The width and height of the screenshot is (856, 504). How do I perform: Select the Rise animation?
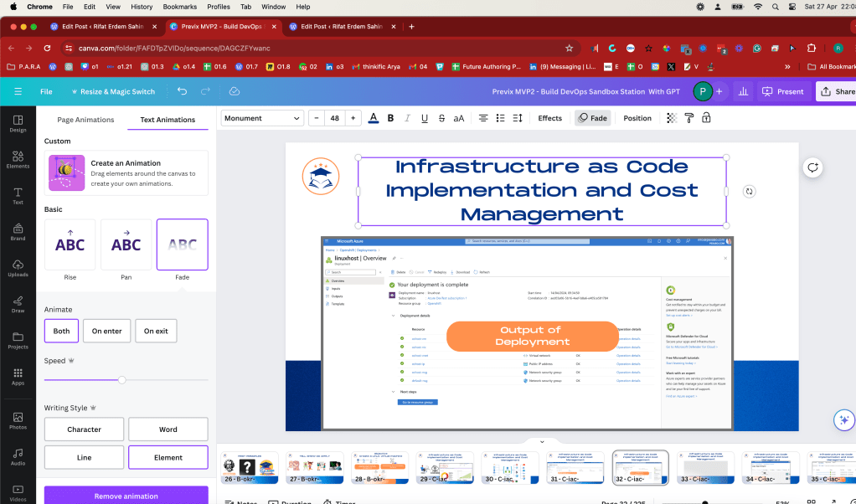(70, 245)
